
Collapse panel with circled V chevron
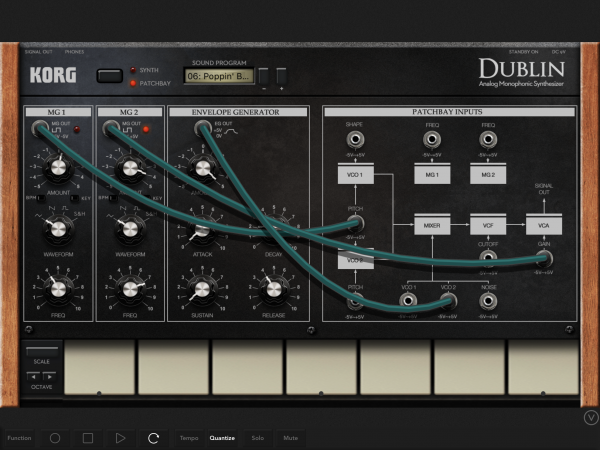click(591, 417)
